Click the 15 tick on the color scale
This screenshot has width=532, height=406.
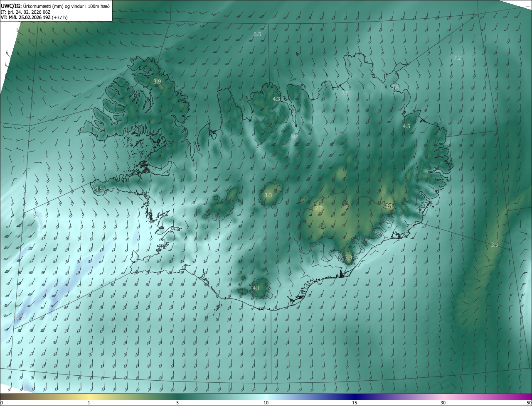point(355,403)
